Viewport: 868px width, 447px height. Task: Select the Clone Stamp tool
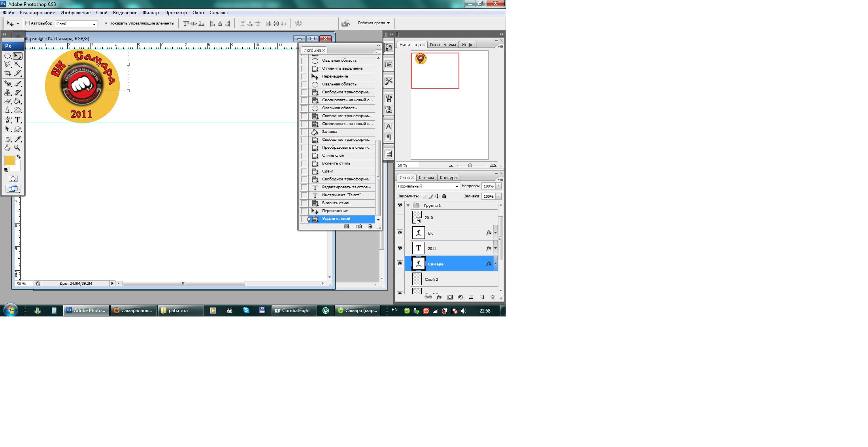click(8, 92)
